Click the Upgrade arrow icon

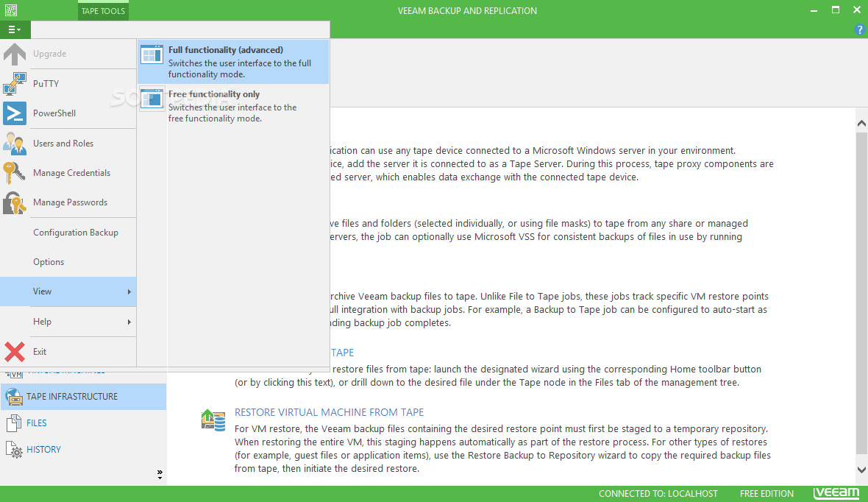click(15, 54)
